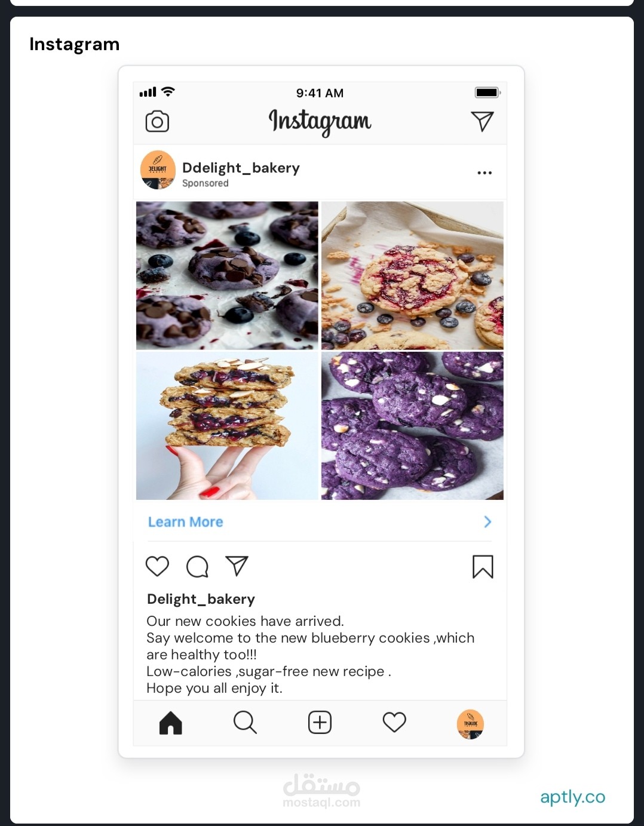This screenshot has width=644, height=826.
Task: Click the Learn More link
Action: (185, 521)
